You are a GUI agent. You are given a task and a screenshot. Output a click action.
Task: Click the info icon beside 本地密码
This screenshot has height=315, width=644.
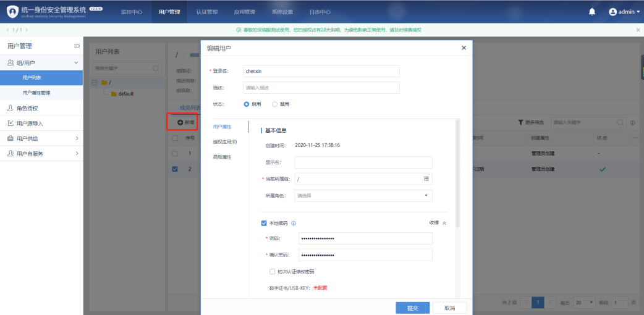click(x=294, y=224)
